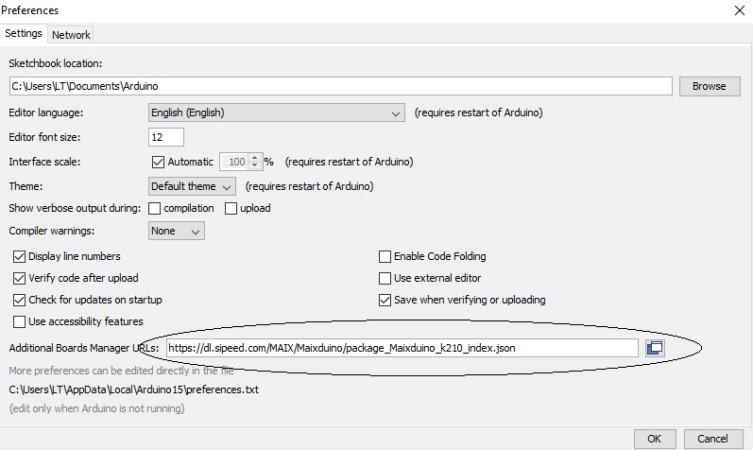This screenshot has width=753, height=450.
Task: Click Browse for sketchbook location
Action: pyautogui.click(x=709, y=86)
